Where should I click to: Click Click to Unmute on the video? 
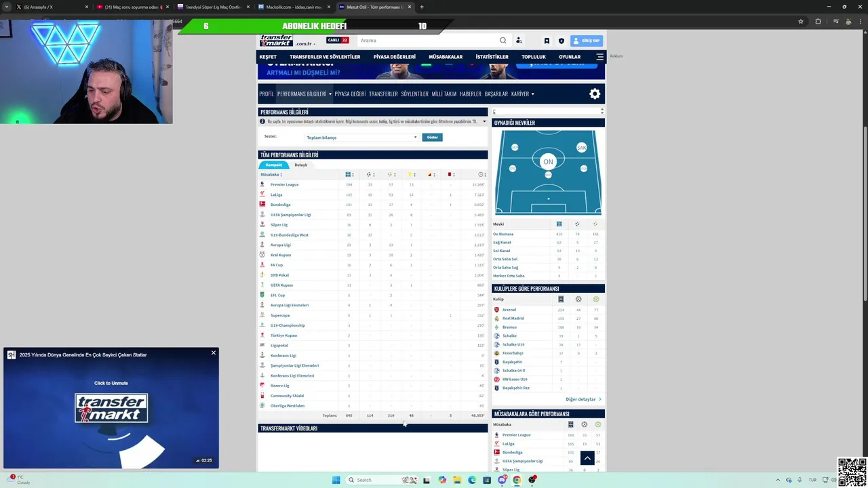pos(111,383)
